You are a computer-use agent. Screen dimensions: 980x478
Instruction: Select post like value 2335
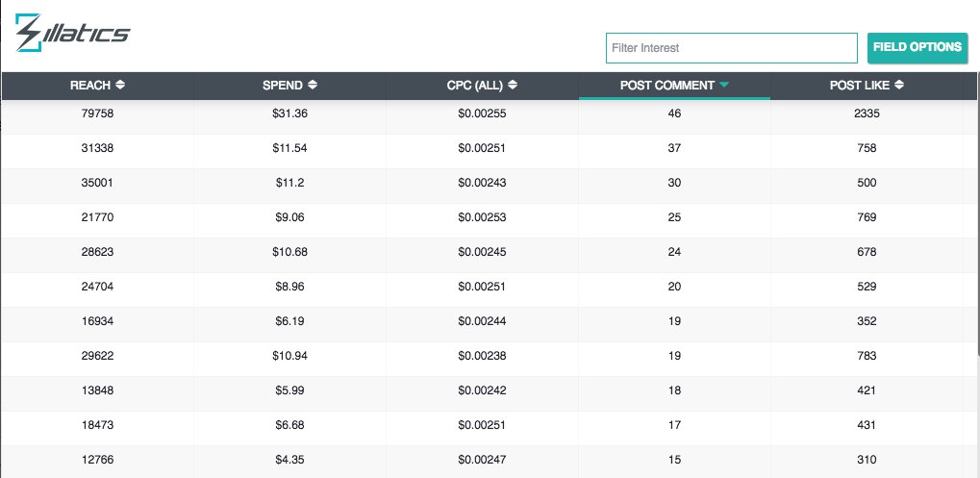click(867, 113)
